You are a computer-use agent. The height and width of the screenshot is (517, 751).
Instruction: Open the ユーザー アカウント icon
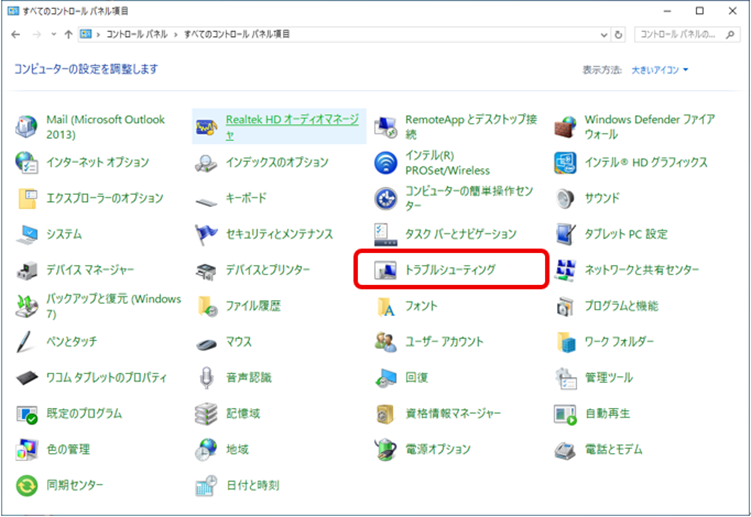pyautogui.click(x=386, y=342)
